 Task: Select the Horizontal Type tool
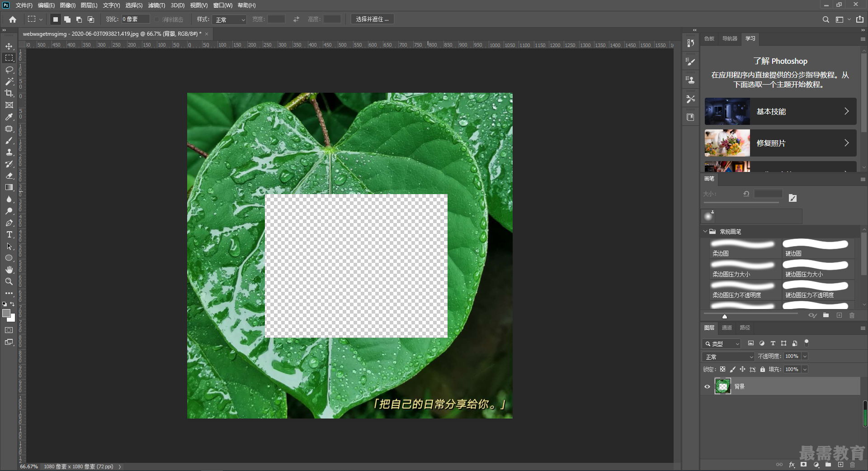coord(9,234)
